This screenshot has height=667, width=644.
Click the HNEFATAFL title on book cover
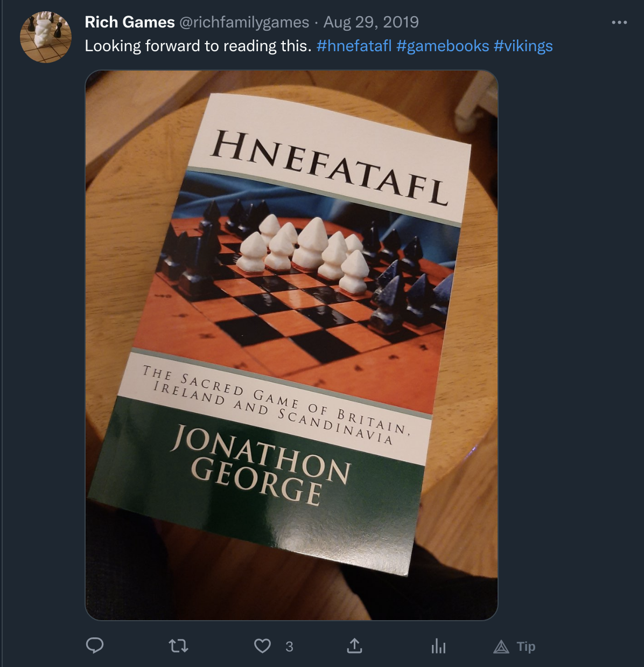(331, 166)
